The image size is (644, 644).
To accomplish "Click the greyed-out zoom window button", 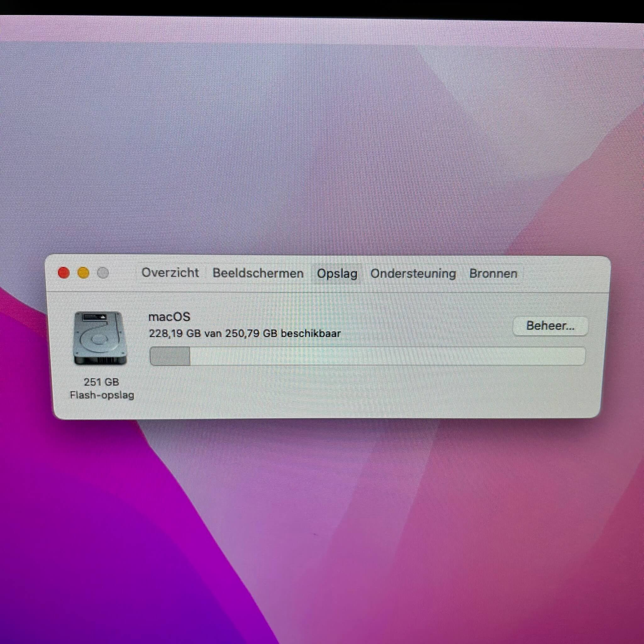I will coord(103,273).
